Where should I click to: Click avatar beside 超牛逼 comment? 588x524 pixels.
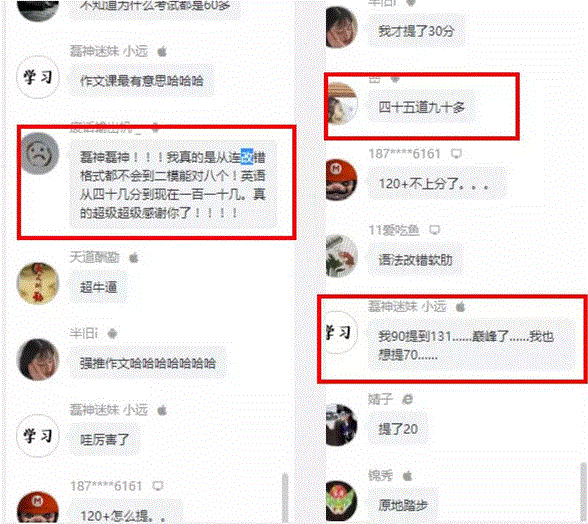click(x=38, y=284)
